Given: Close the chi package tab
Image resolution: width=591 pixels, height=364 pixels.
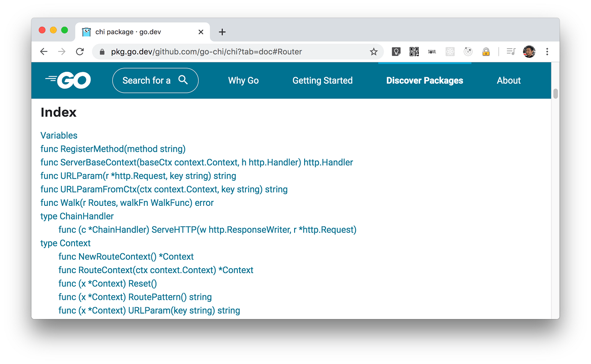Looking at the screenshot, I should (201, 32).
